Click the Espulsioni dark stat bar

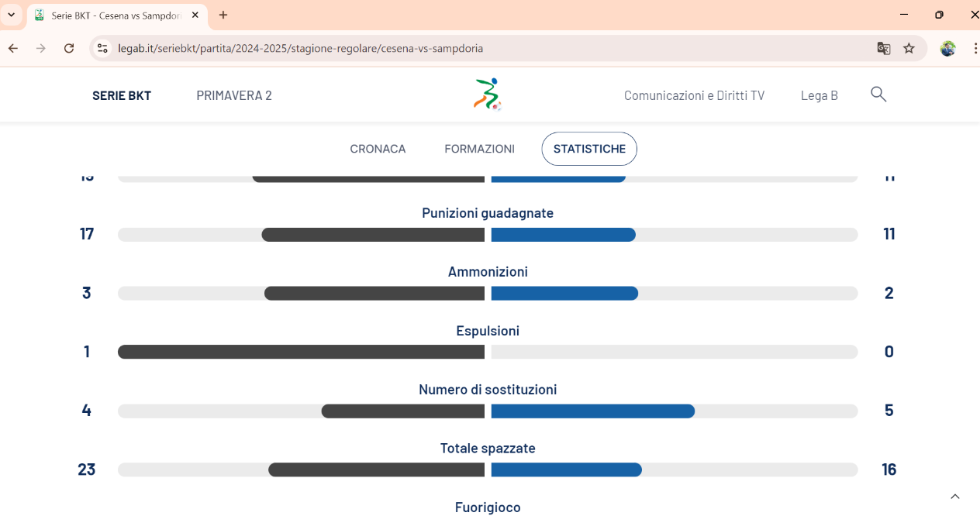[301, 352]
